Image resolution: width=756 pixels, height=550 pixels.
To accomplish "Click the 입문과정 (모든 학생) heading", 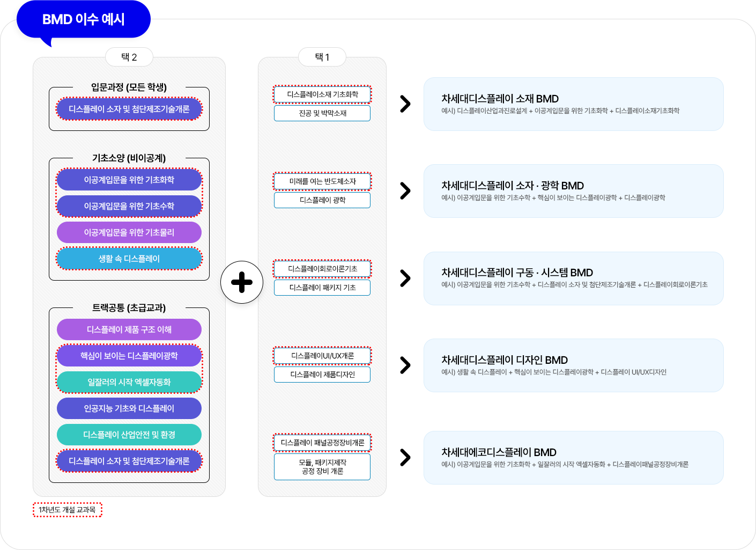I will click(129, 87).
